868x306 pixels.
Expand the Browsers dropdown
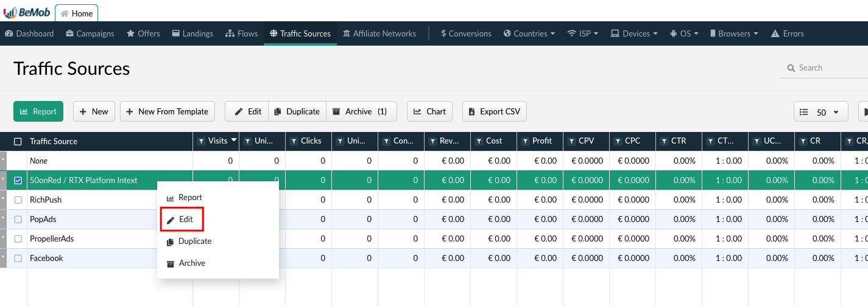coord(733,33)
